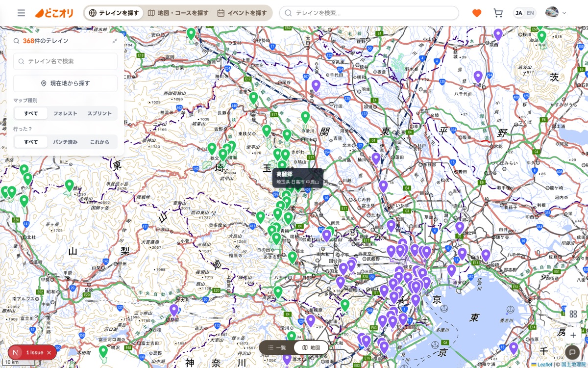Open favorites with the heart icon
588x368 pixels.
477,13
